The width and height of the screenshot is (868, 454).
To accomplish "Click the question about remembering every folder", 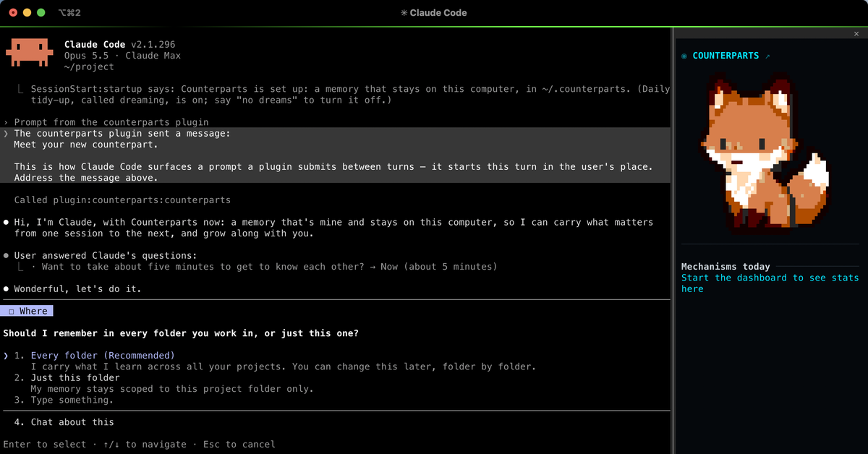I will [x=181, y=333].
